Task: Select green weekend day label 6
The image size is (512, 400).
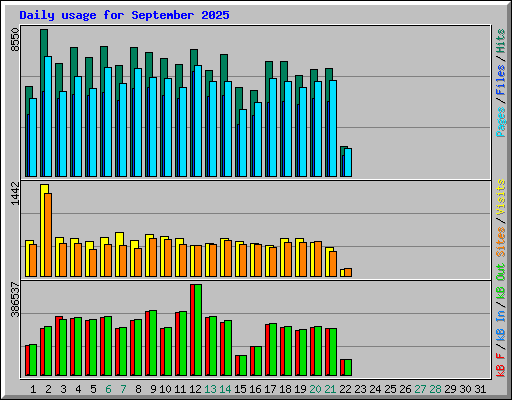Action: point(108,389)
